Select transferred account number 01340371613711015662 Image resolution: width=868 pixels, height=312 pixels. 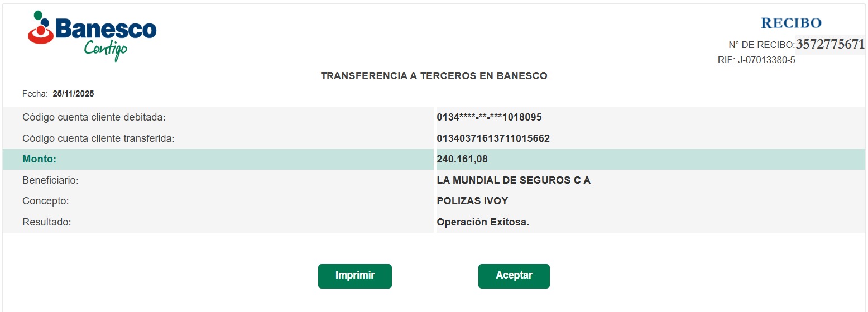pyautogui.click(x=493, y=138)
